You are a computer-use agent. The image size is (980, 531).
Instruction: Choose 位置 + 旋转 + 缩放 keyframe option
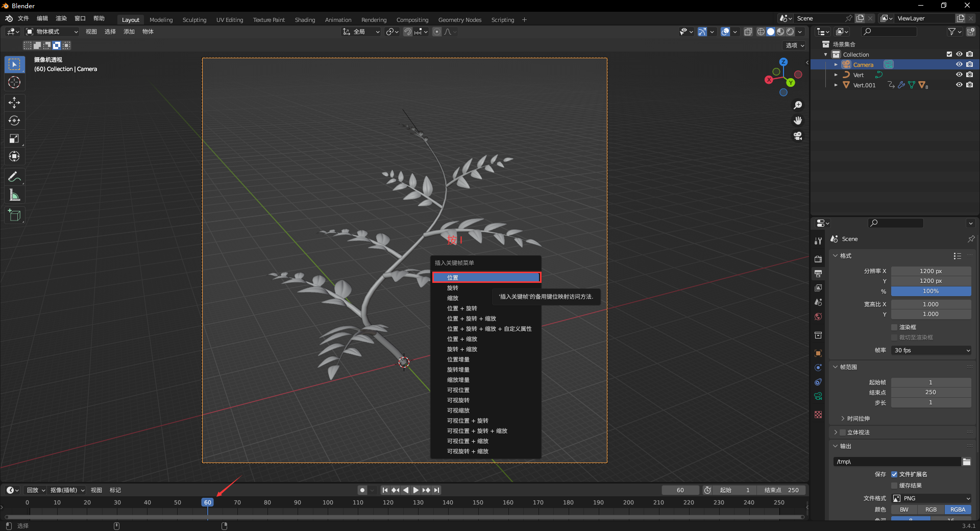(471, 319)
